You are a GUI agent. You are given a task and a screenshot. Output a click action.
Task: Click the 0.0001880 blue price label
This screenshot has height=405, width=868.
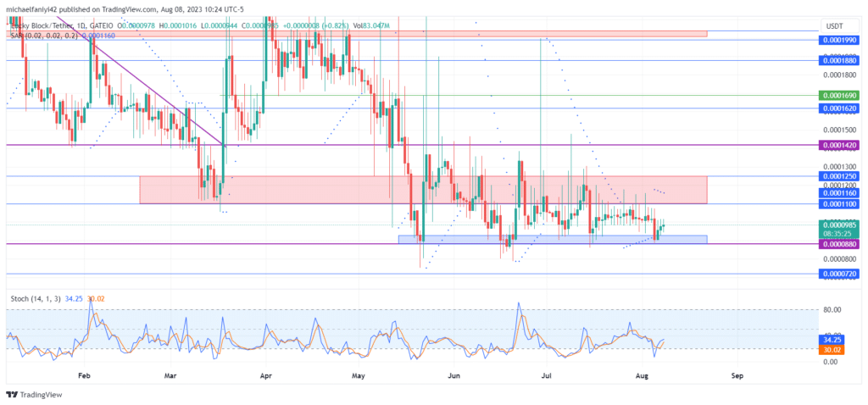click(x=839, y=61)
